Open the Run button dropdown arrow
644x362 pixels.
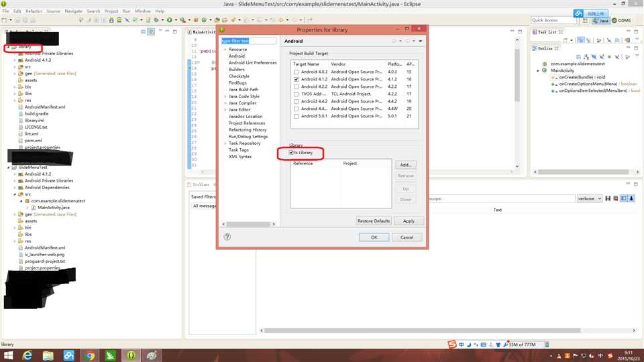click(x=176, y=19)
